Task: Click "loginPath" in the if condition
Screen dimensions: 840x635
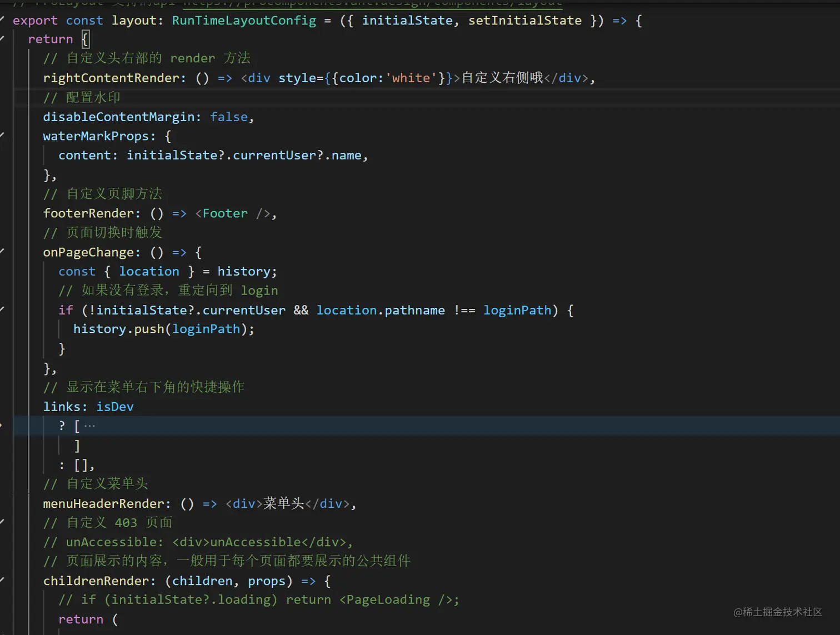Action: coord(517,310)
